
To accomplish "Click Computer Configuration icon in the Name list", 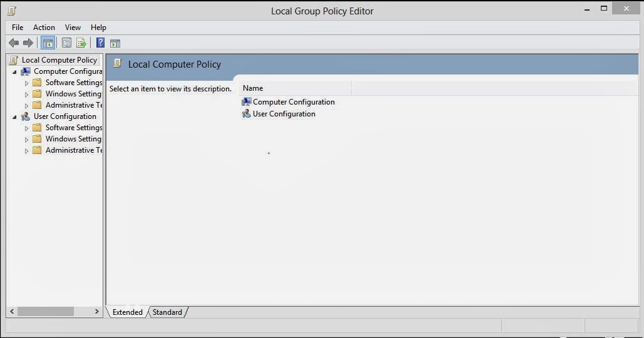I will (246, 102).
